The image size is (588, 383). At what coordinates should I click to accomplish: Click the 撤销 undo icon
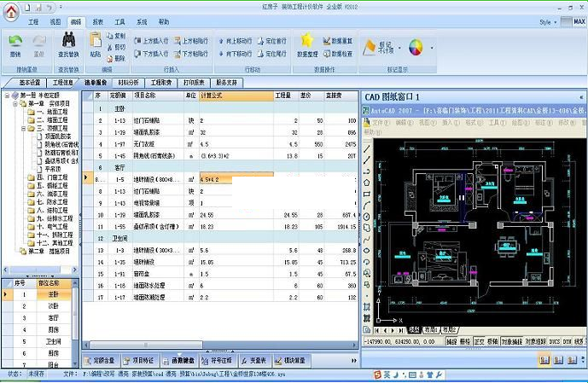[x=15, y=41]
